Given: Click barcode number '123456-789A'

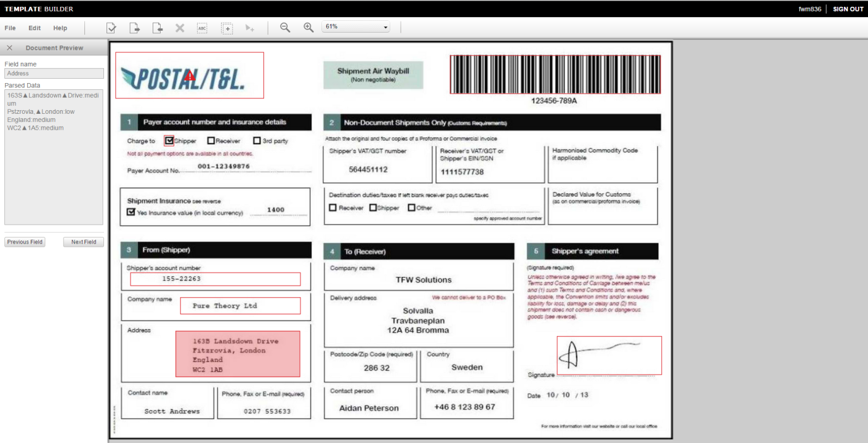Looking at the screenshot, I should click(554, 101).
